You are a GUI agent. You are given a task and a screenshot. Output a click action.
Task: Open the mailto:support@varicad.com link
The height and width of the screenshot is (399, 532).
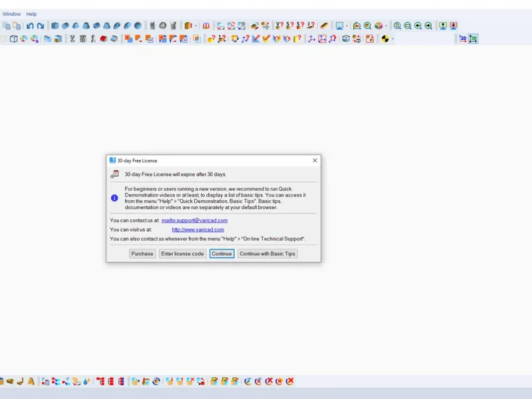(x=194, y=220)
